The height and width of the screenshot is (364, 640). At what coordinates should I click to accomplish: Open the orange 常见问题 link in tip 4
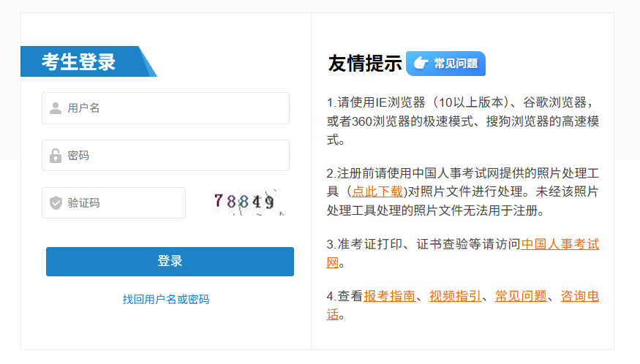[x=521, y=296]
